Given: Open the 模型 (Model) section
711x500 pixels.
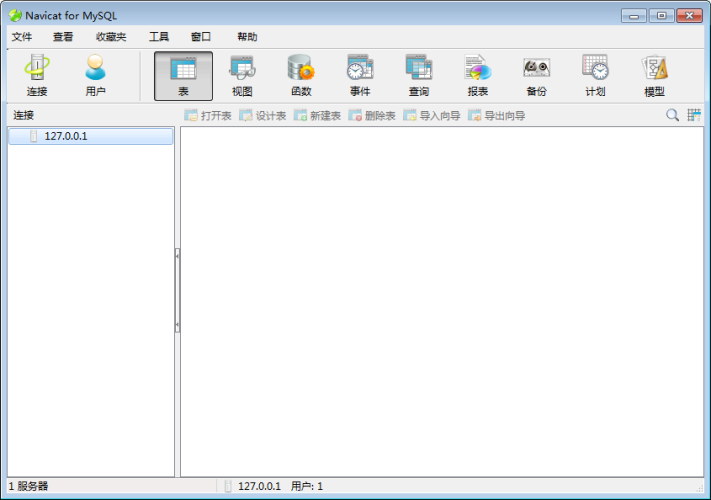Looking at the screenshot, I should (x=654, y=76).
